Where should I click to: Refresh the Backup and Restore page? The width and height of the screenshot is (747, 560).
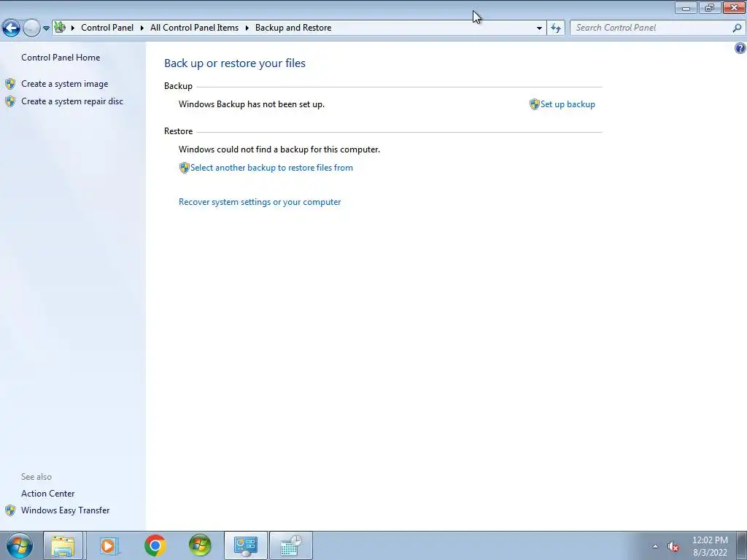(555, 28)
